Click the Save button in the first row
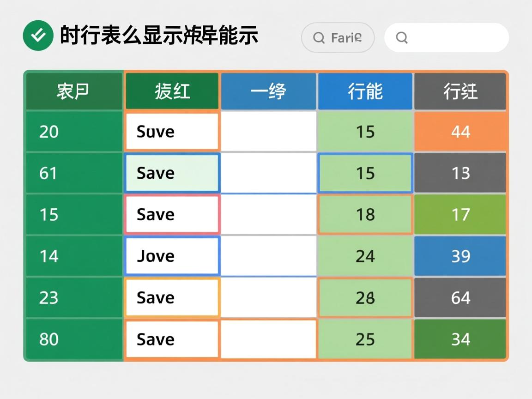 pyautogui.click(x=171, y=132)
